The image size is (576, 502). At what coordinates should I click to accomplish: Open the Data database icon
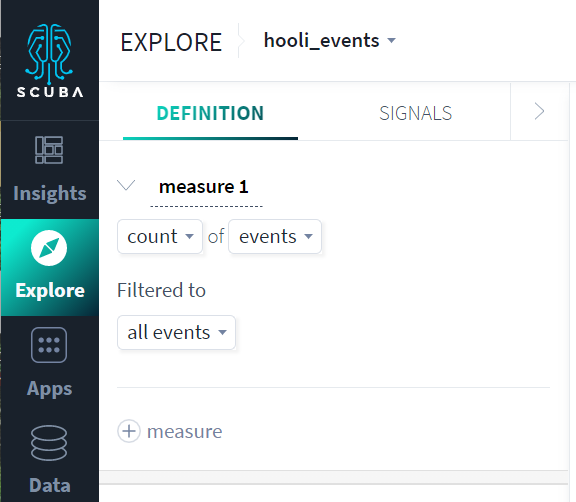(x=49, y=443)
